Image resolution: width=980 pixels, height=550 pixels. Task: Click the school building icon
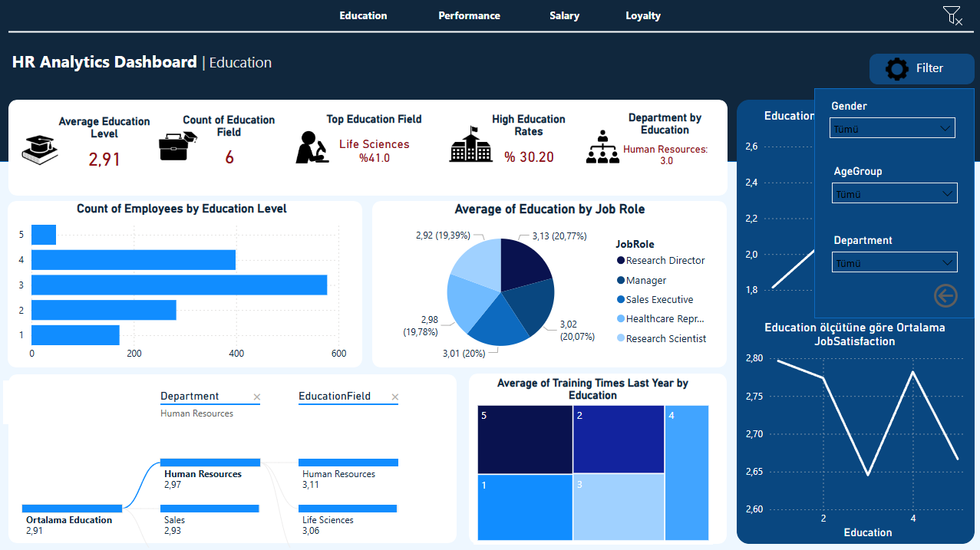(470, 146)
